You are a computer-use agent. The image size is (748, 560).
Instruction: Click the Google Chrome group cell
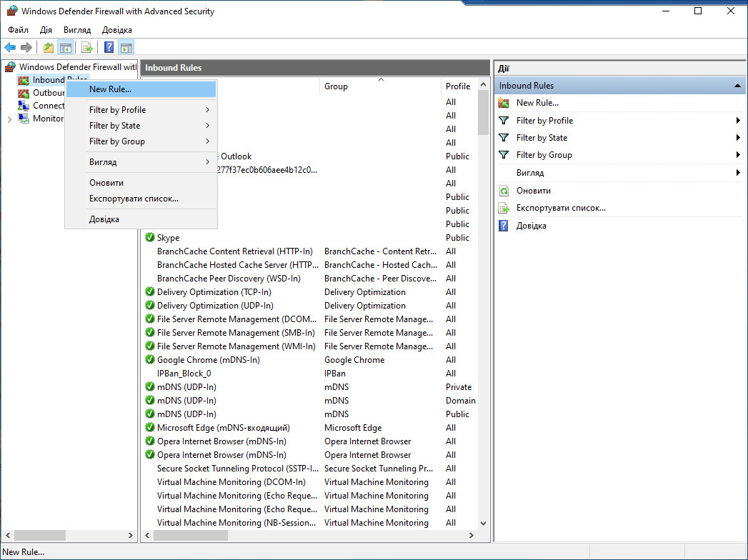354,360
